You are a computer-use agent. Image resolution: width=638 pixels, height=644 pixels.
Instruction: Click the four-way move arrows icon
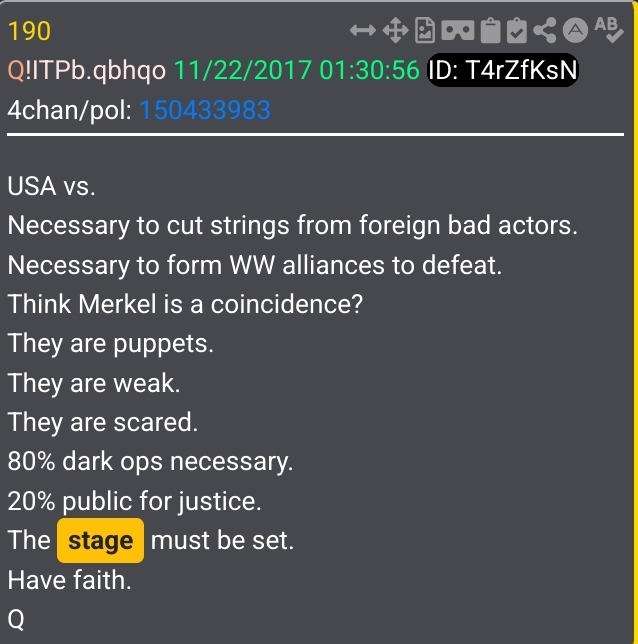pyautogui.click(x=395, y=30)
